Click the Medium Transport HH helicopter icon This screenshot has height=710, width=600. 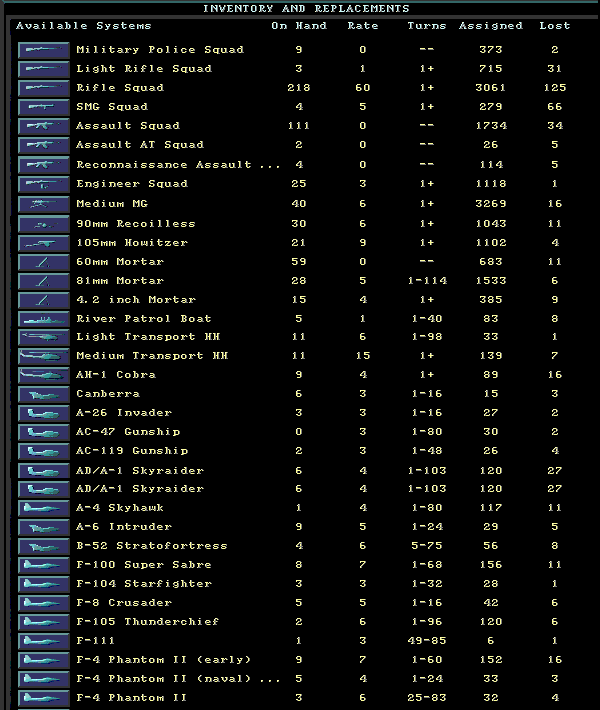point(44,356)
